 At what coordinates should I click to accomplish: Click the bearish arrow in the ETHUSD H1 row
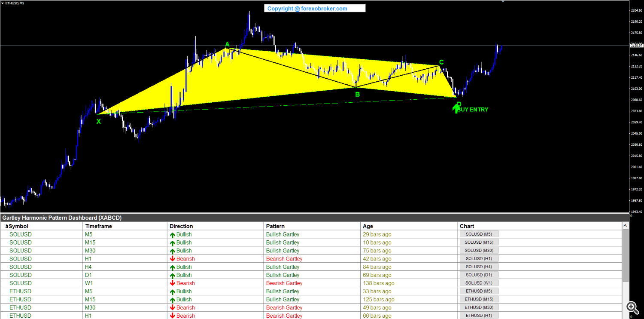point(173,316)
